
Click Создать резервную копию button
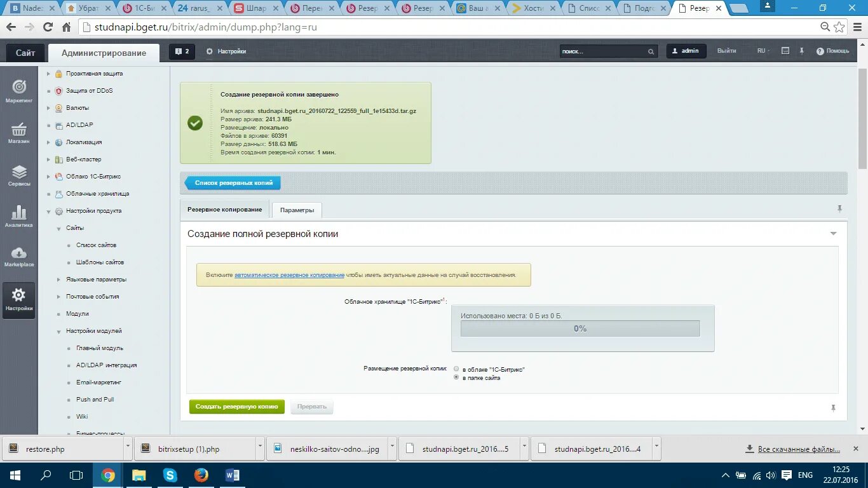[x=237, y=407]
